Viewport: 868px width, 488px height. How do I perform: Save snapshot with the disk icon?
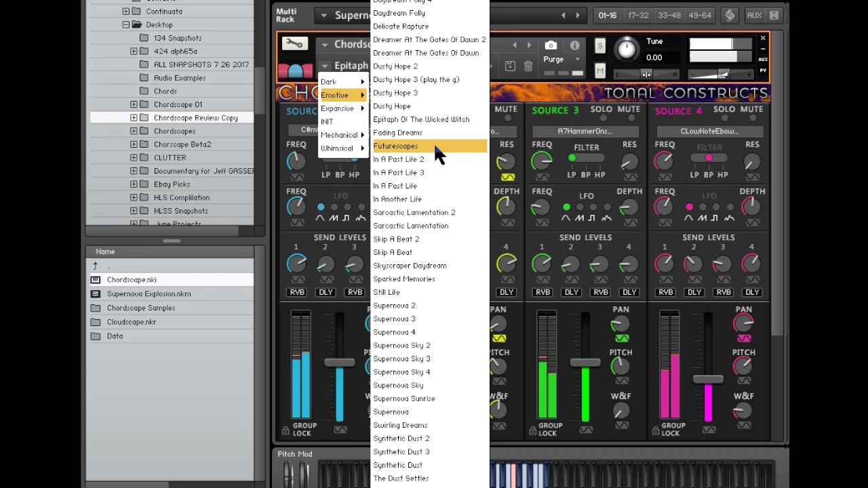510,66
